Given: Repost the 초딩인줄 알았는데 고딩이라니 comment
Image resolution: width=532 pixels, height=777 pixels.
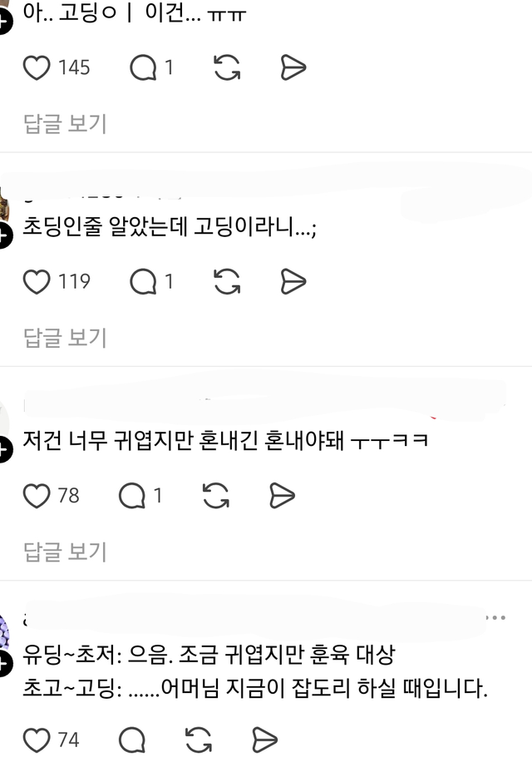Looking at the screenshot, I should 227,282.
